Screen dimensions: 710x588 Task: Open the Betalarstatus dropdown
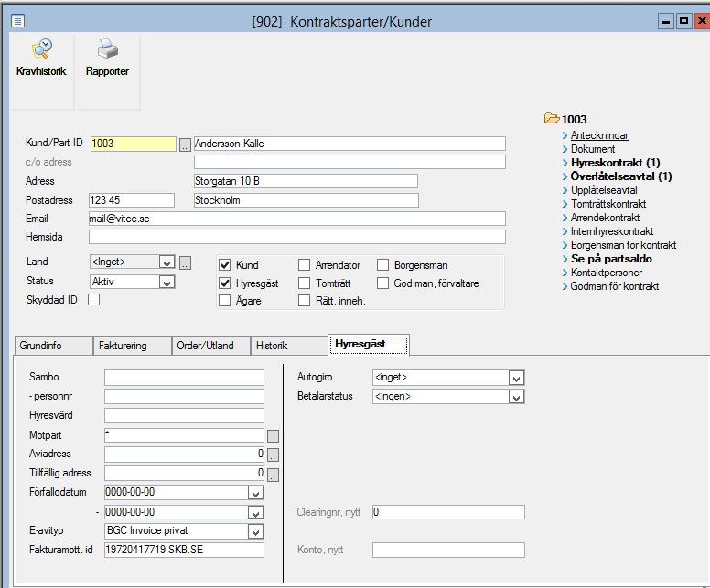[516, 397]
